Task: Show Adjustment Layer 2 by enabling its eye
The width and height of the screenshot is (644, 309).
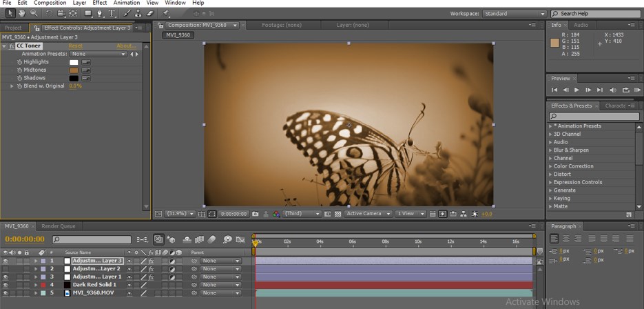Action: point(6,269)
